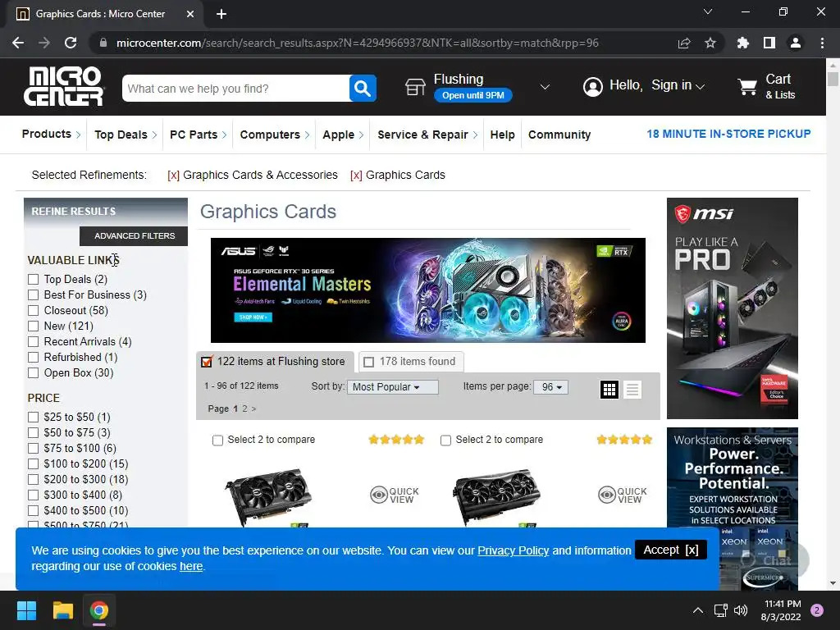Open the Windows Start menu
840x630 pixels.
click(x=26, y=610)
